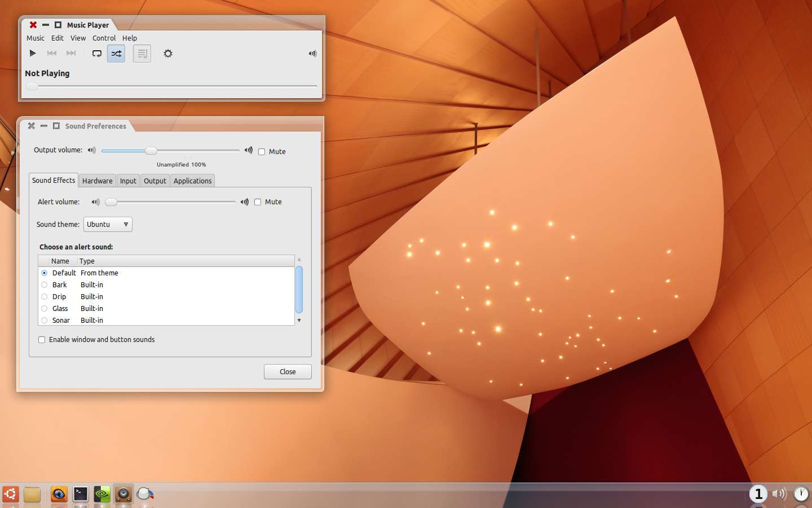Open the Sound theme Ubuntu dropdown
812x508 pixels.
pyautogui.click(x=108, y=225)
